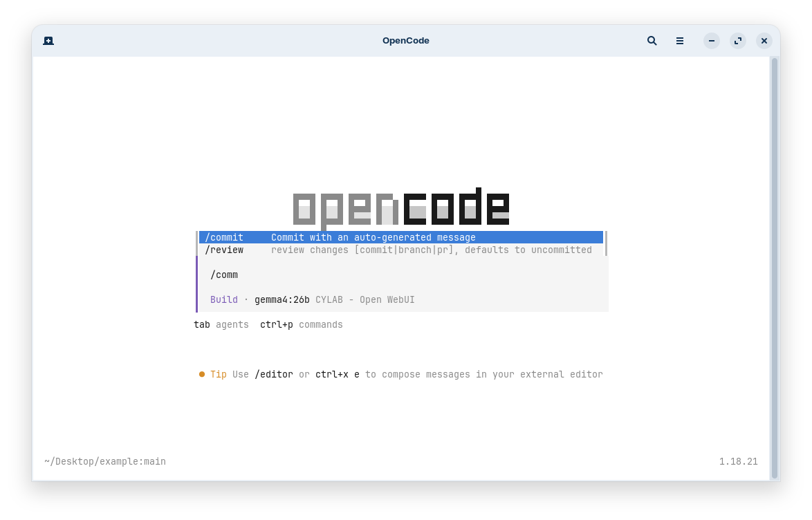Click the /editor text in the tip

coord(273,374)
